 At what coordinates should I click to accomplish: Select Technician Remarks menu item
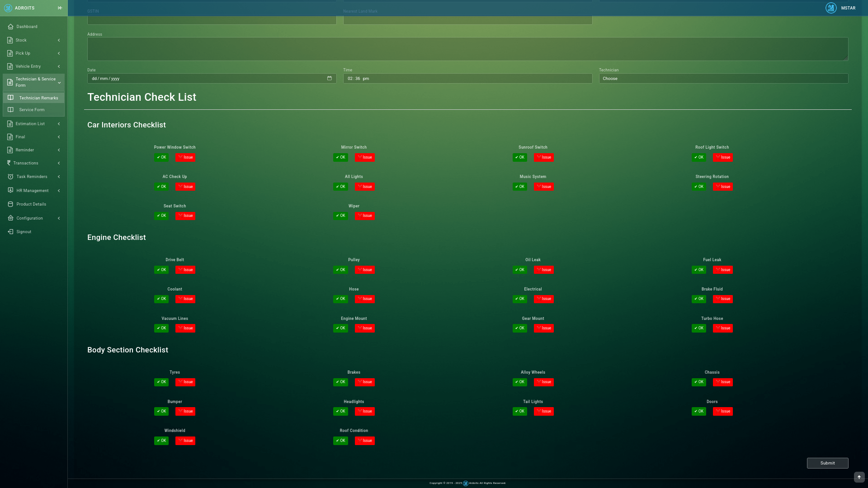pyautogui.click(x=38, y=98)
